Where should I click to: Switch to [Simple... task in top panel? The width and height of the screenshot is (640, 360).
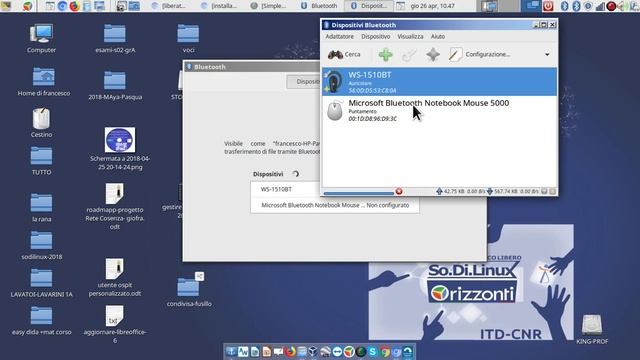pyautogui.click(x=269, y=6)
